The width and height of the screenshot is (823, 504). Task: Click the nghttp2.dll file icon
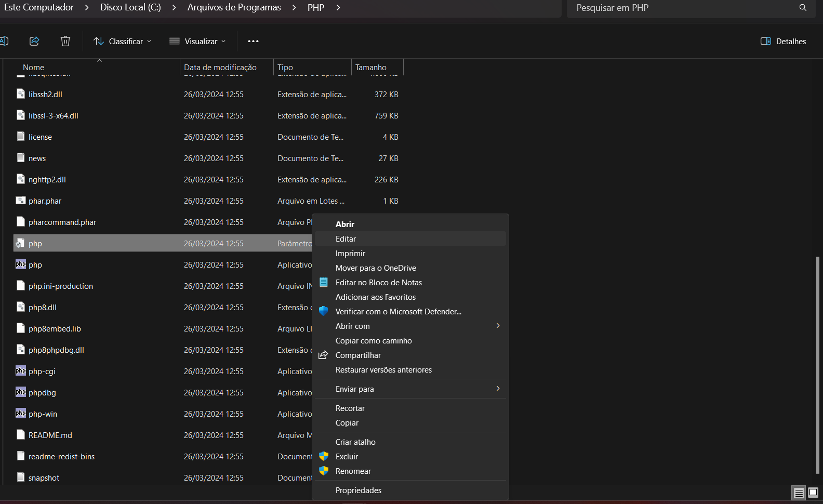(21, 179)
